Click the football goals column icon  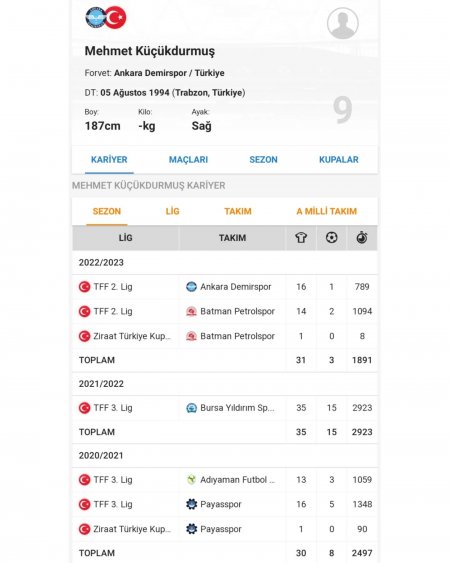click(x=331, y=237)
